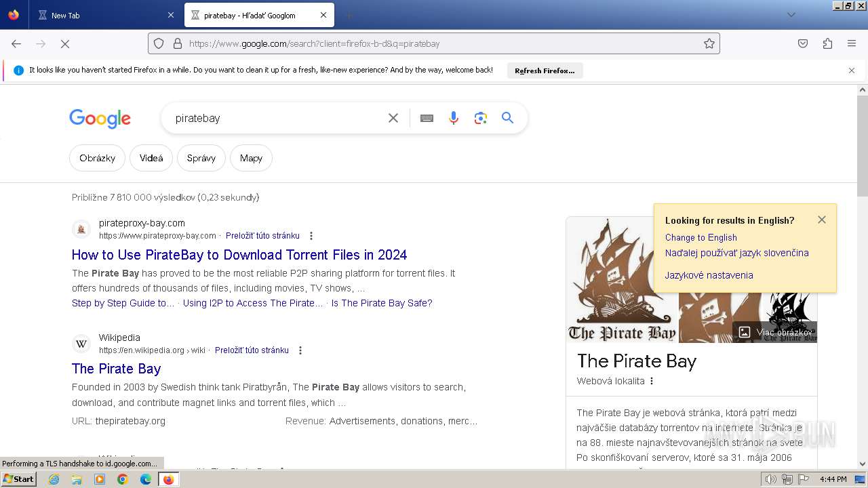
Task: Open How to Use PirateBay result link
Action: point(239,255)
